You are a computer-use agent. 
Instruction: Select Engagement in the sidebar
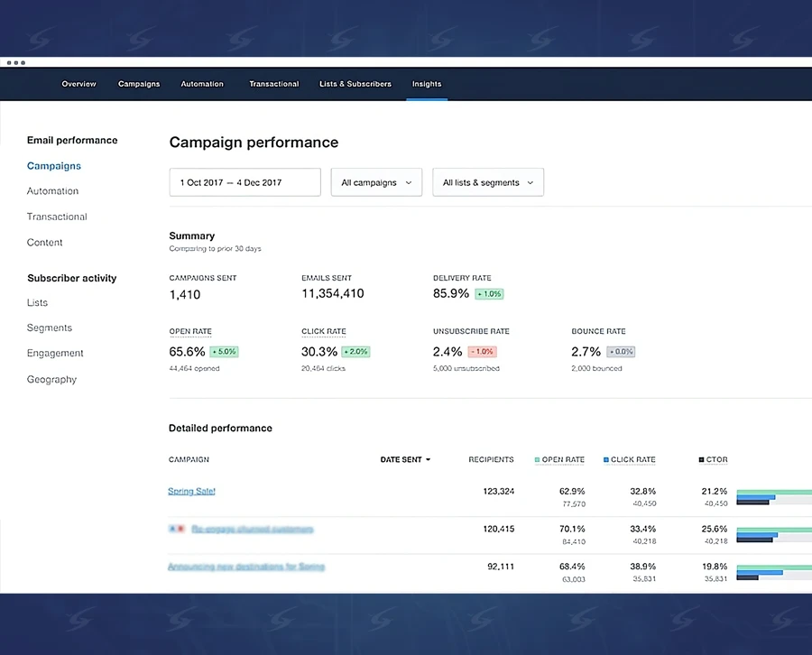click(55, 354)
